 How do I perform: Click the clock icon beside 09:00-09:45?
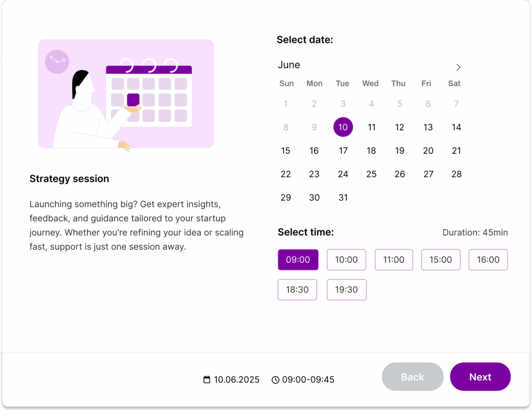[x=275, y=380]
